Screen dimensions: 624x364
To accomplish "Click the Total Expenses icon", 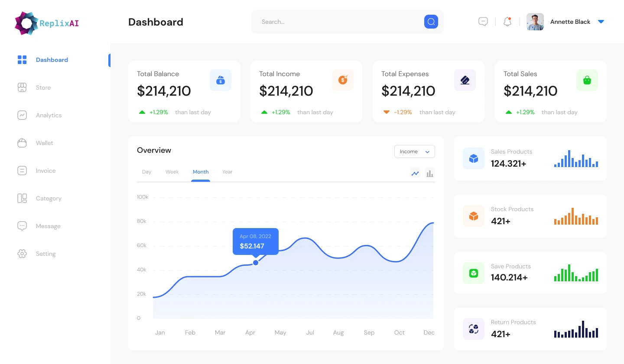I will (465, 80).
